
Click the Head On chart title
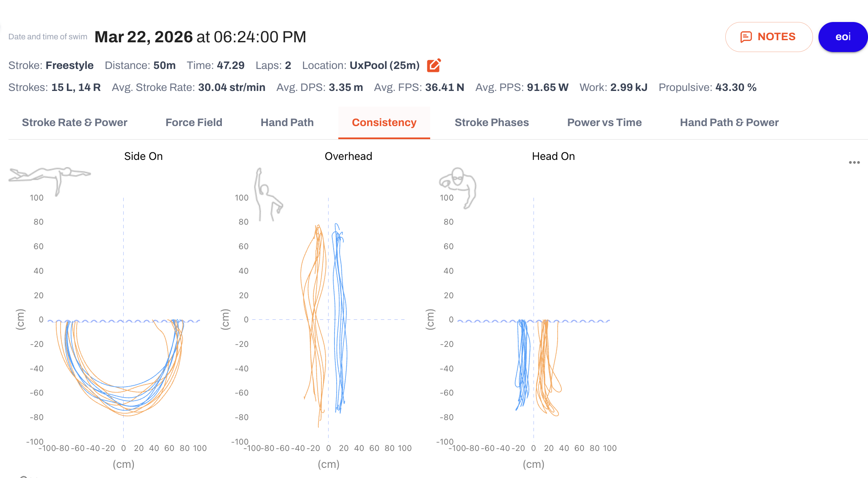(553, 157)
